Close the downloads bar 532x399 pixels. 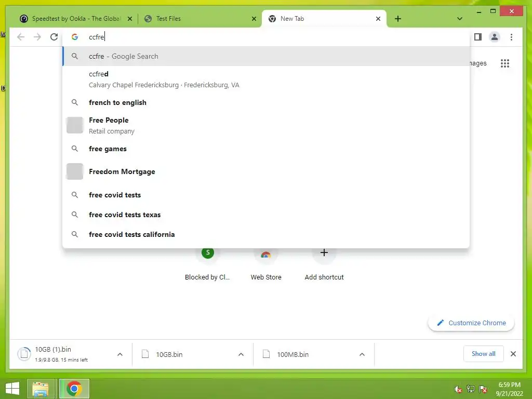(x=513, y=354)
